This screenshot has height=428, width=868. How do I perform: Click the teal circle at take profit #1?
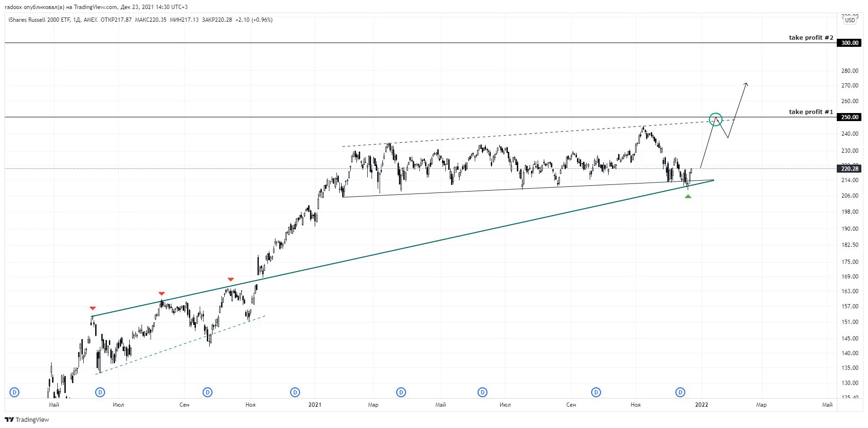(716, 119)
